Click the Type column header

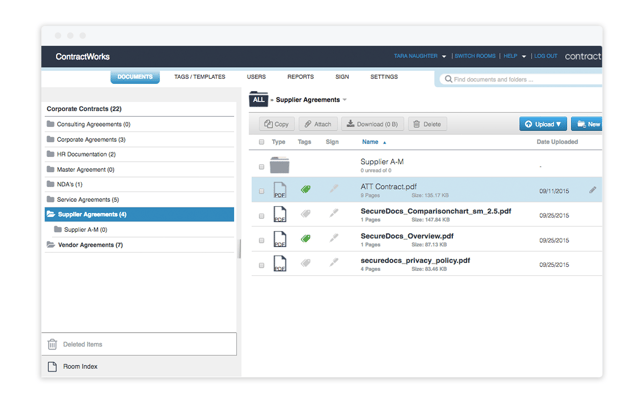point(278,142)
